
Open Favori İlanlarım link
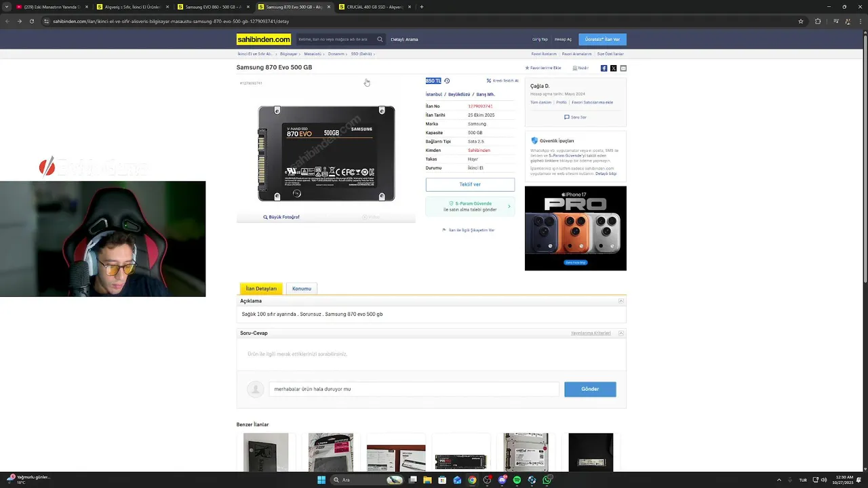coord(544,54)
